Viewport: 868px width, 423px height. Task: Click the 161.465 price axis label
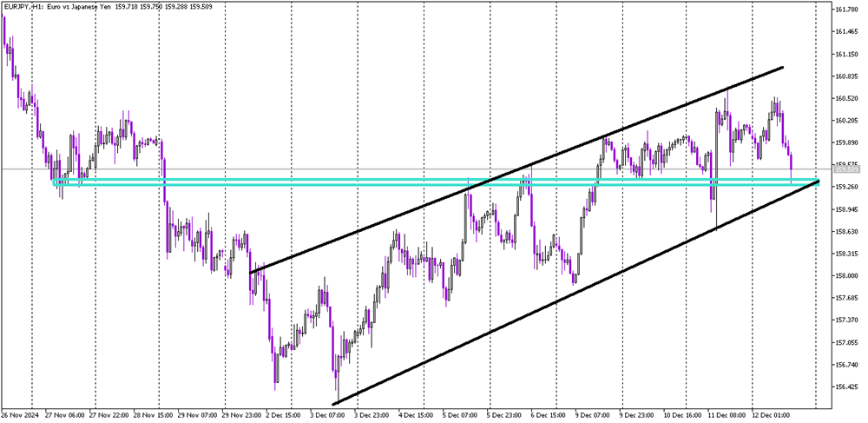[x=847, y=32]
